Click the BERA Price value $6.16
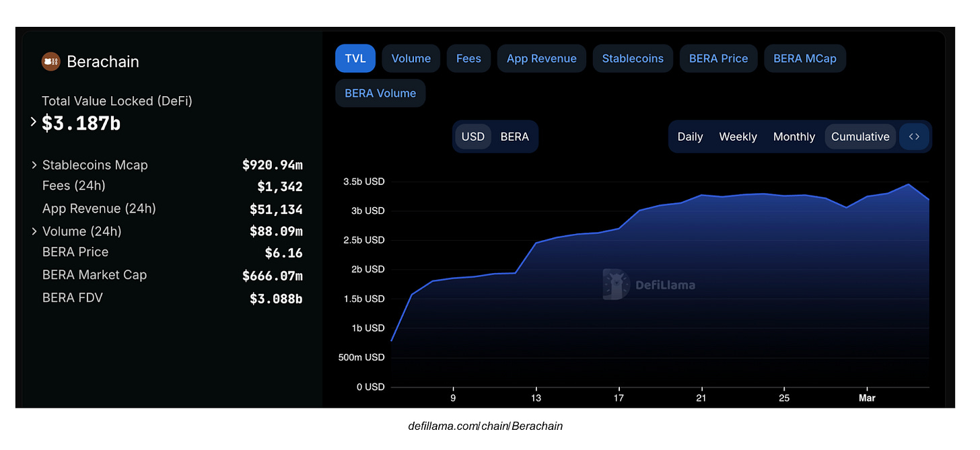980x450 pixels. click(x=284, y=253)
